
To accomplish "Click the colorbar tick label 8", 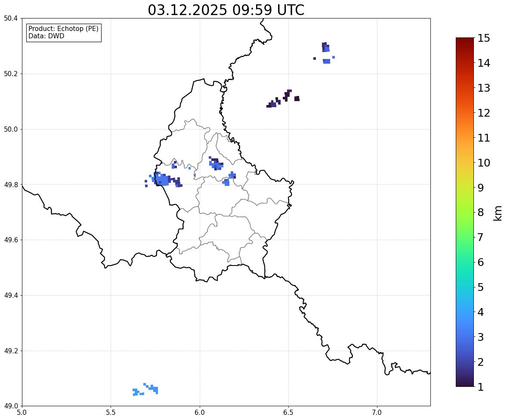I will (x=480, y=213).
